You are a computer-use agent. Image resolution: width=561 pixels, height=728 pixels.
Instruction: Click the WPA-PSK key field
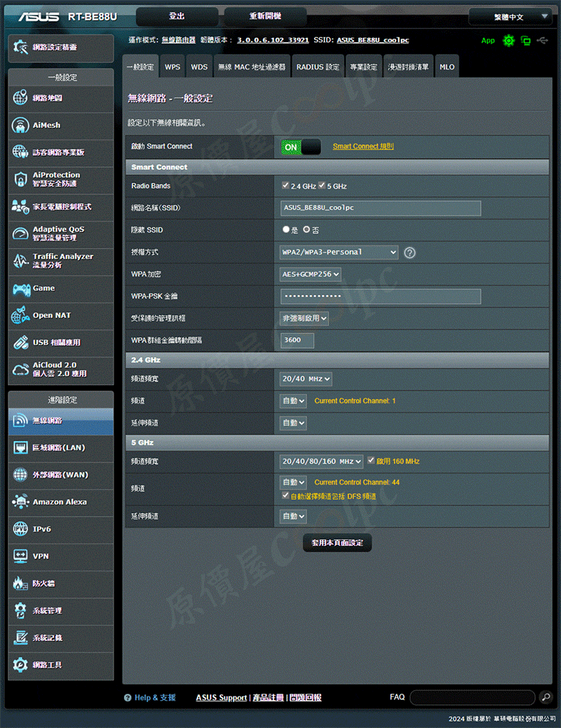(x=380, y=296)
